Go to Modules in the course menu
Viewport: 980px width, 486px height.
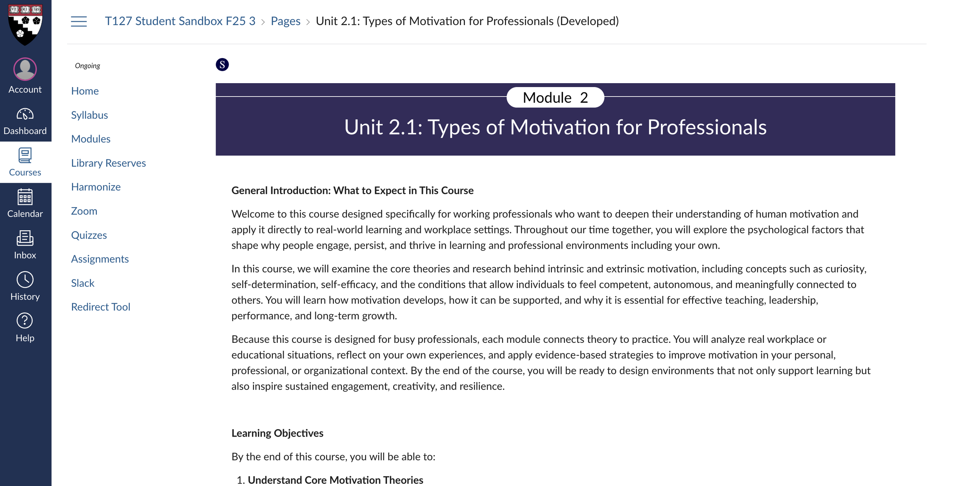91,139
